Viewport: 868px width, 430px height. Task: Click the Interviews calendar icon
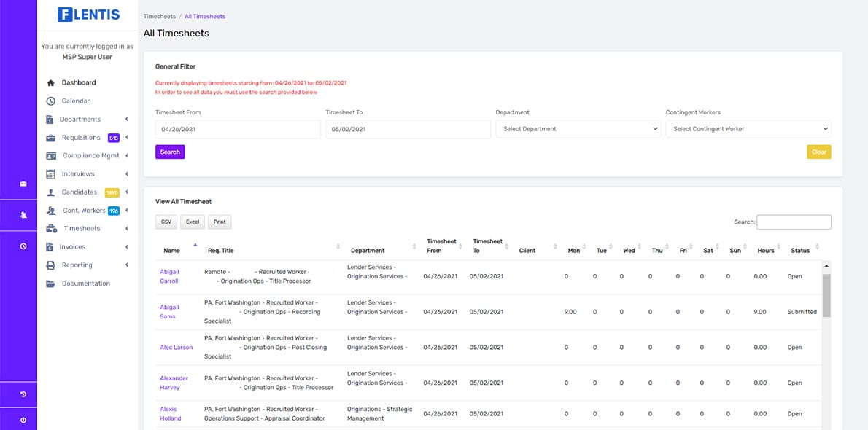click(51, 173)
